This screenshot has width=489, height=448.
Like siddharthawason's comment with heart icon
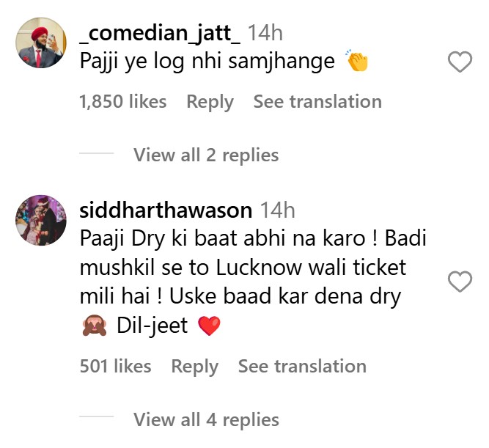[x=460, y=282]
